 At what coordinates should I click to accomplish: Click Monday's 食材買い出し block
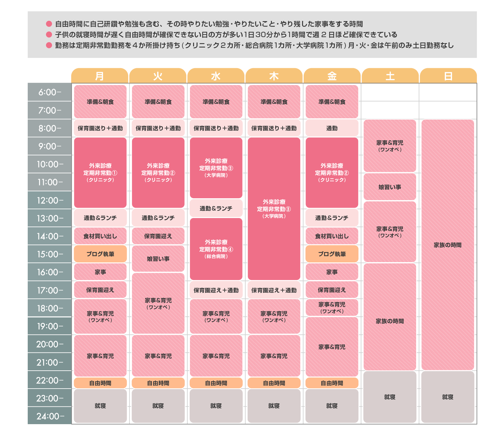tap(100, 236)
